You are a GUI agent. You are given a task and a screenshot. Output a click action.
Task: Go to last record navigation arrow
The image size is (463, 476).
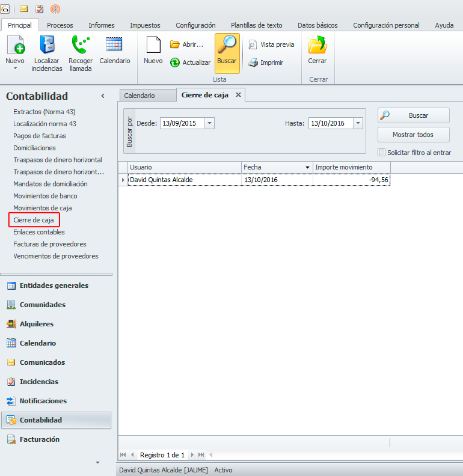(201, 455)
